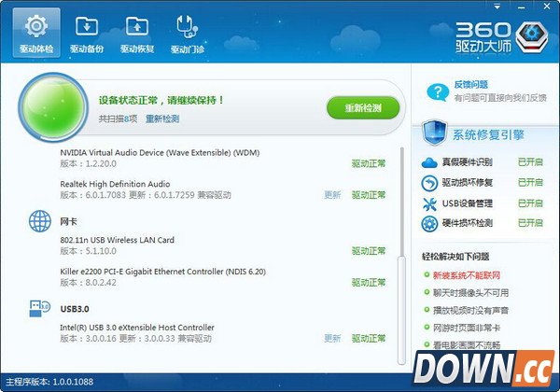560x392 pixels.
Task: Toggle 已开启 status for 真假硬件识别
Action: click(531, 161)
